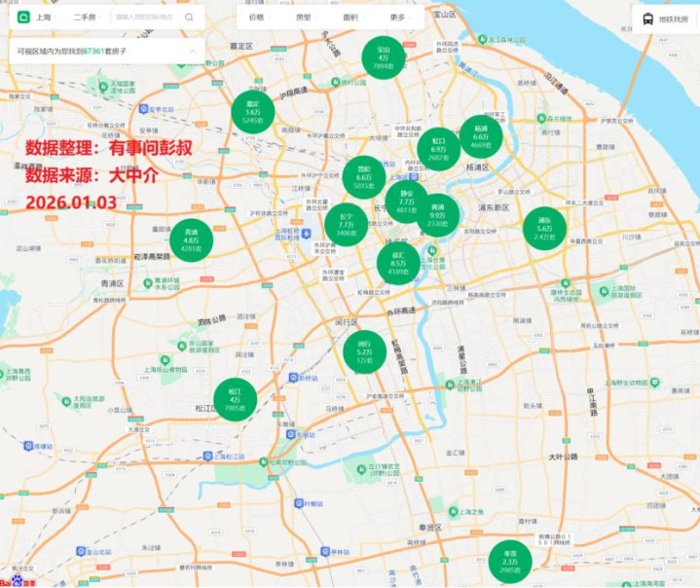Select the 奉贤 district bubble
The image size is (700, 588).
pos(510,562)
